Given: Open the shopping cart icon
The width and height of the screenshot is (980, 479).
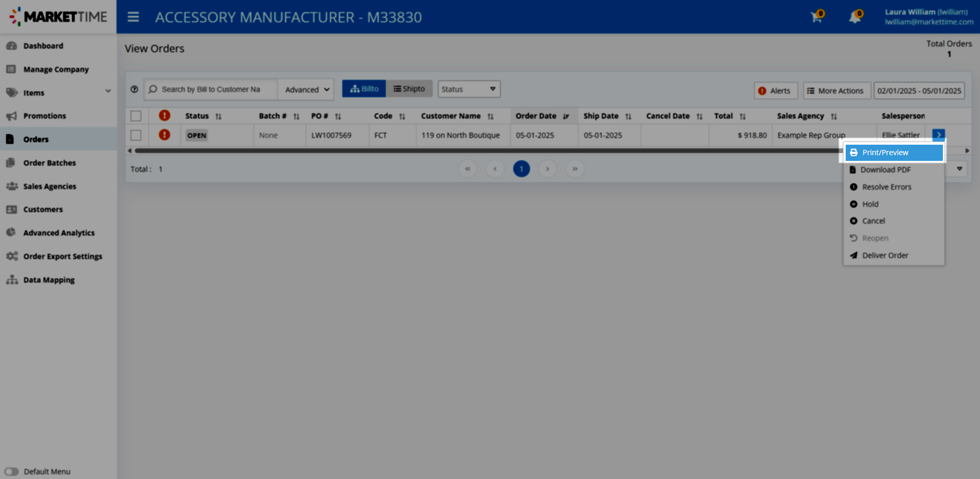Looking at the screenshot, I should pyautogui.click(x=816, y=17).
